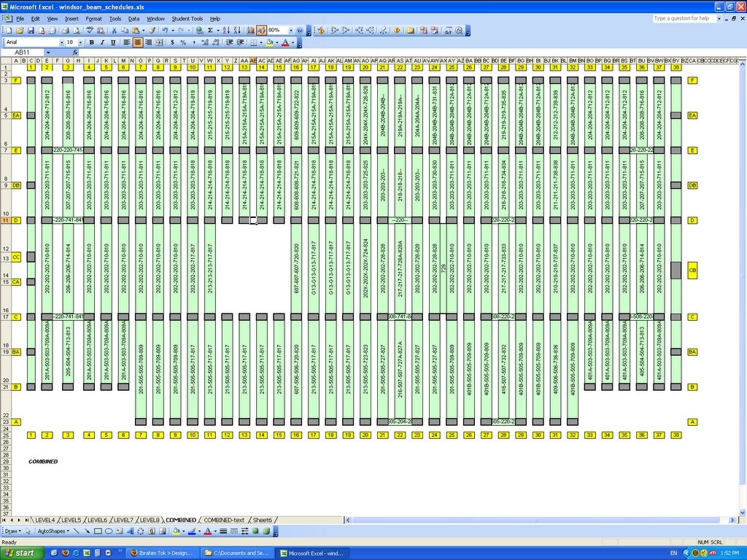Screen dimensions: 747x560
Task: Open the Name Box dropdown arrow
Action: [48, 52]
